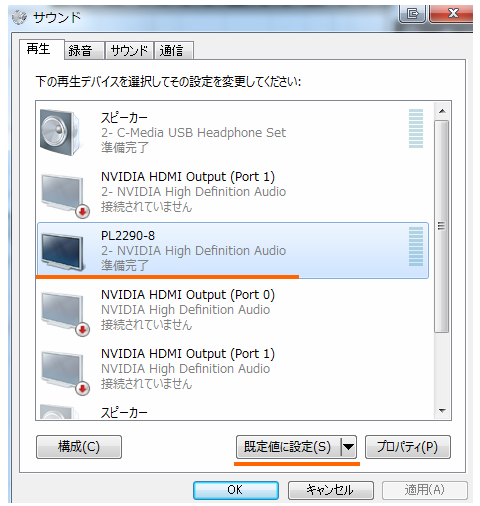
Task: Open the 既定値に設定 dropdown arrow
Action: pos(349,446)
